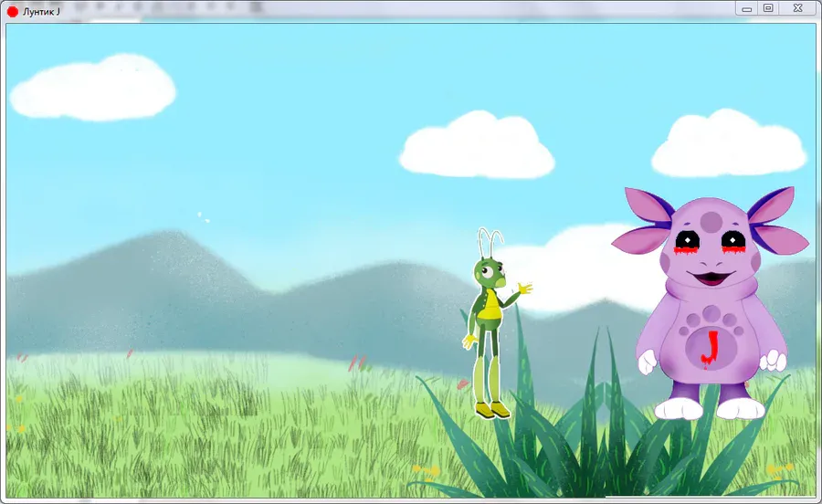
Task: Click the red circle icon in the title bar
Action: tap(13, 12)
